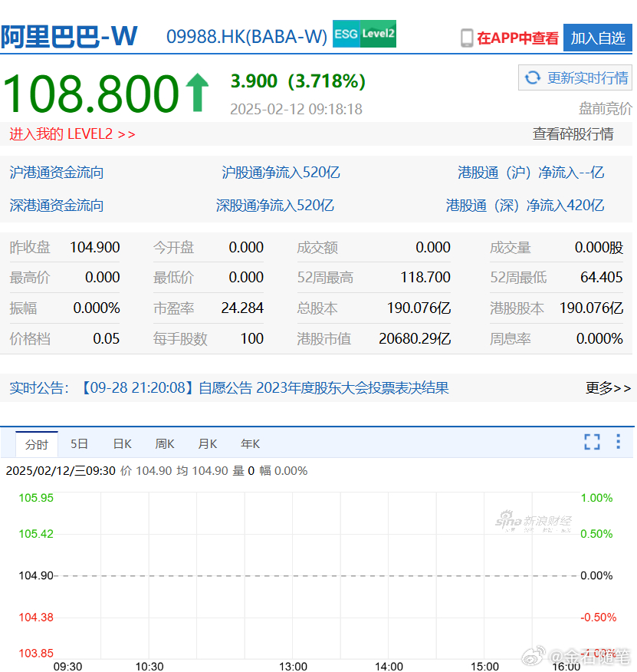
Task: Click the 14:00 time axis label
Action: tap(389, 666)
